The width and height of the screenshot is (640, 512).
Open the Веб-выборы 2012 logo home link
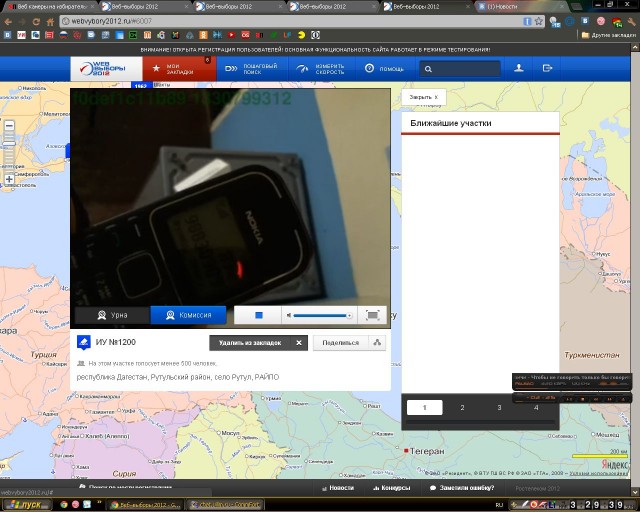pos(106,69)
